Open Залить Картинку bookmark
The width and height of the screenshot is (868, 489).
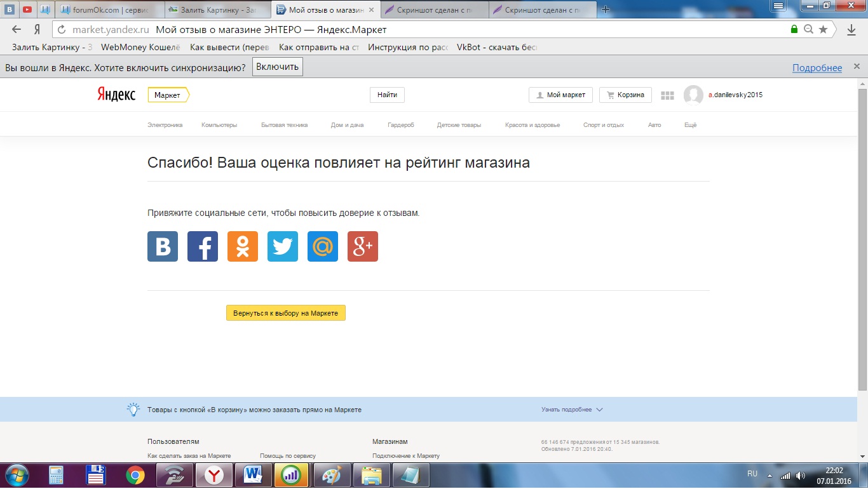pos(52,47)
